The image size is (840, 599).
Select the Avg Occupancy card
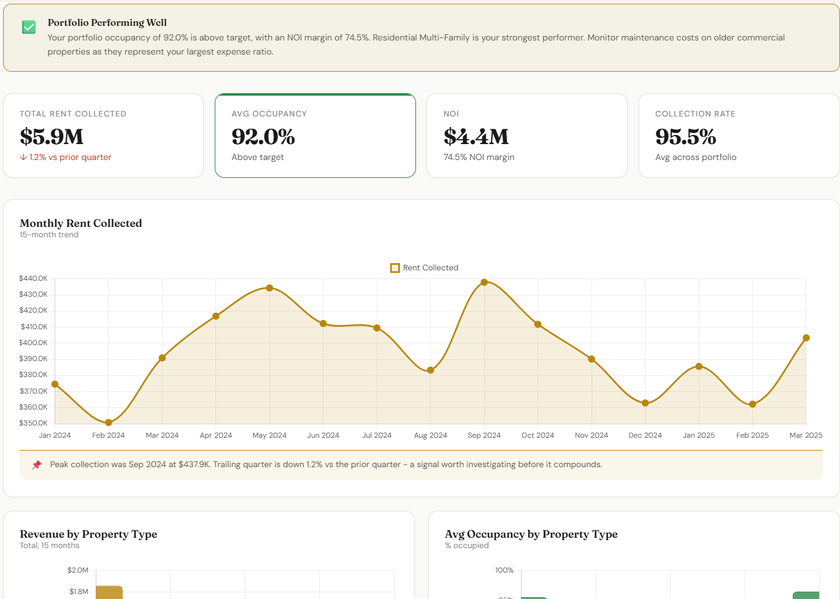pos(315,136)
